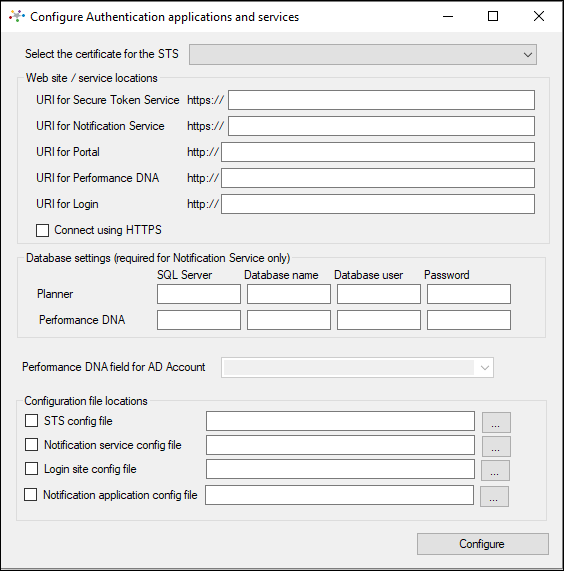Browse for Notification application config file
564x571 pixels.
pos(494,496)
